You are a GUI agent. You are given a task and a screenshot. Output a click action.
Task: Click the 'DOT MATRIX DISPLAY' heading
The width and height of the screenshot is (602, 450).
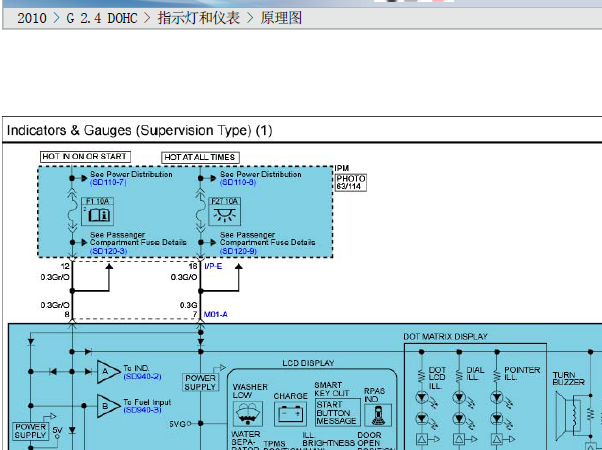click(x=445, y=337)
